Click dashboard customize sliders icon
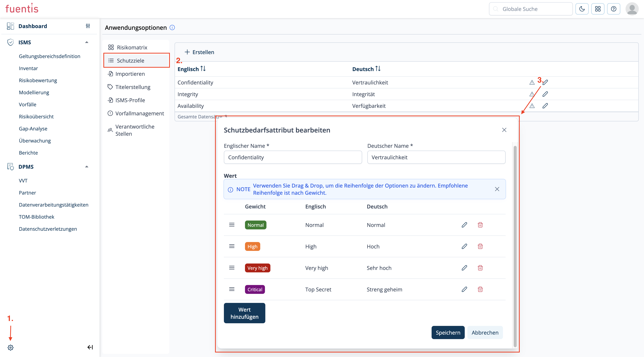The width and height of the screenshot is (644, 357). coord(88,26)
